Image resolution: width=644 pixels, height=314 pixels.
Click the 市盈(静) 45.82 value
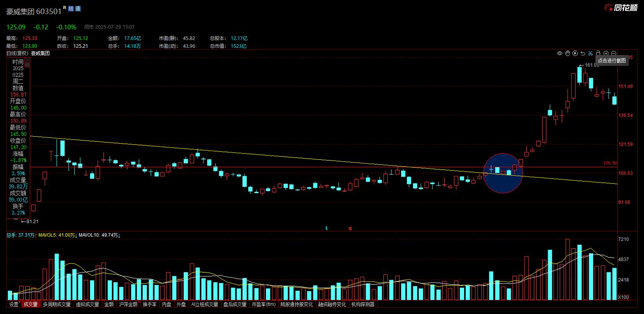189,38
